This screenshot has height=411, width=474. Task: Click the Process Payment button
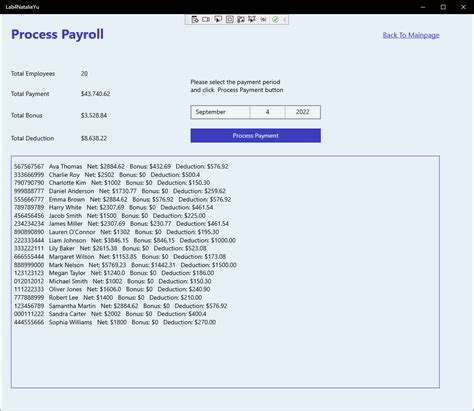256,136
